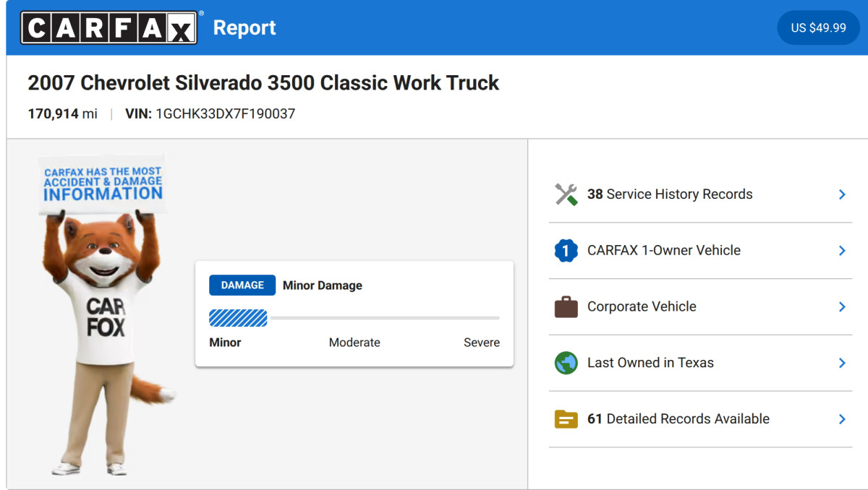Open 61 Detailed Records Available link
This screenshot has height=490, width=868.
click(700, 419)
